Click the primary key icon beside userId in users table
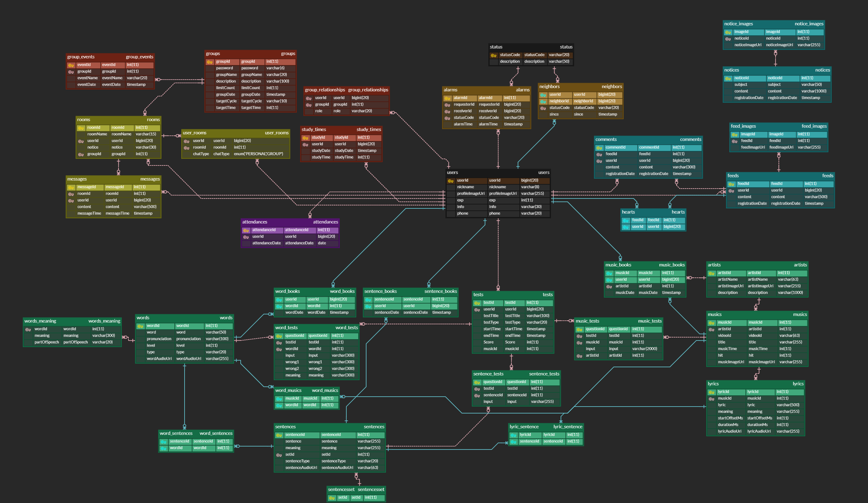 pos(451,181)
